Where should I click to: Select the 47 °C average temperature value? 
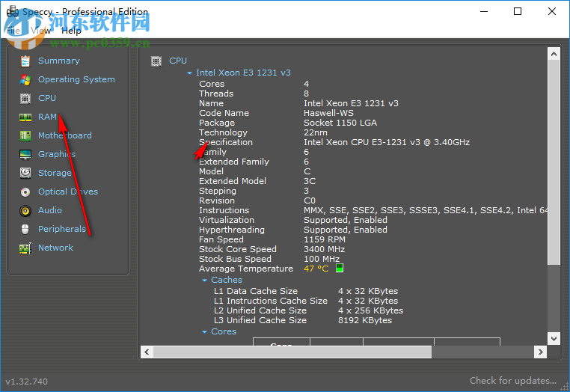[x=316, y=269]
